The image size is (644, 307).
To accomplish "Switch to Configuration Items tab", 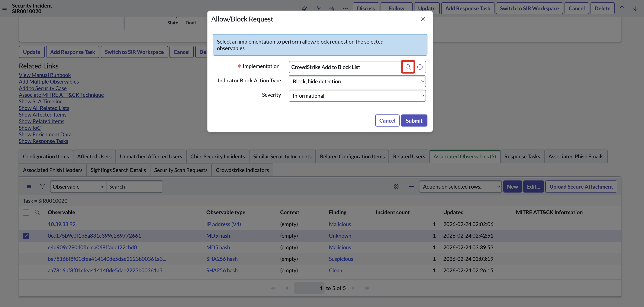I will 46,157.
